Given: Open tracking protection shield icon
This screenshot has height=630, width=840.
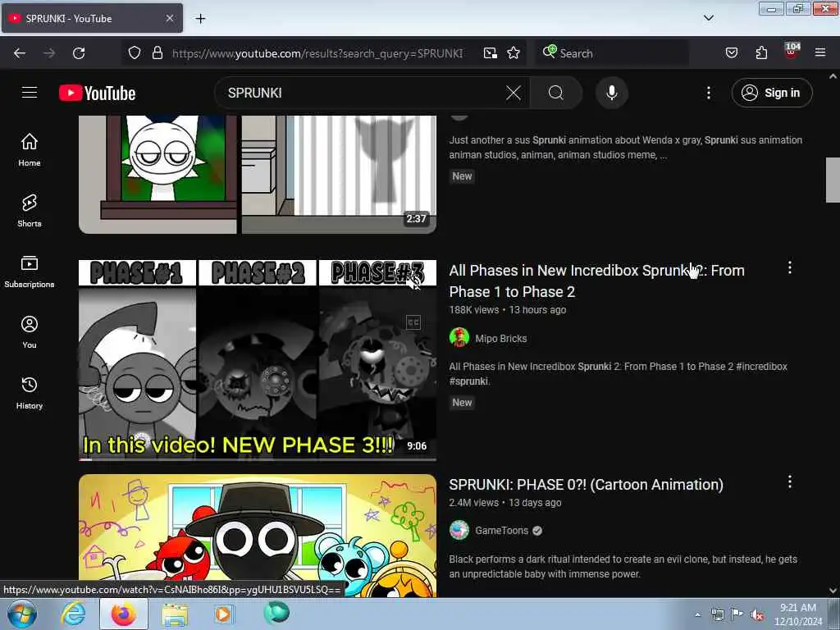Looking at the screenshot, I should pyautogui.click(x=135, y=52).
